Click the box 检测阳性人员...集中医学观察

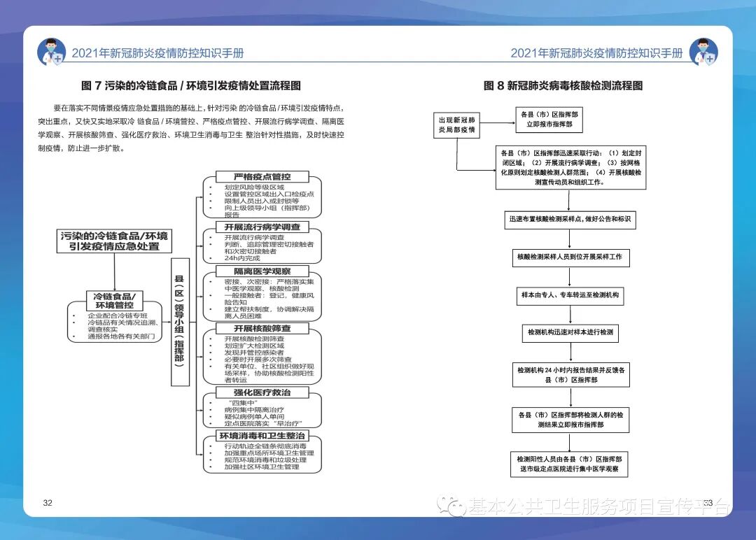[x=569, y=464]
